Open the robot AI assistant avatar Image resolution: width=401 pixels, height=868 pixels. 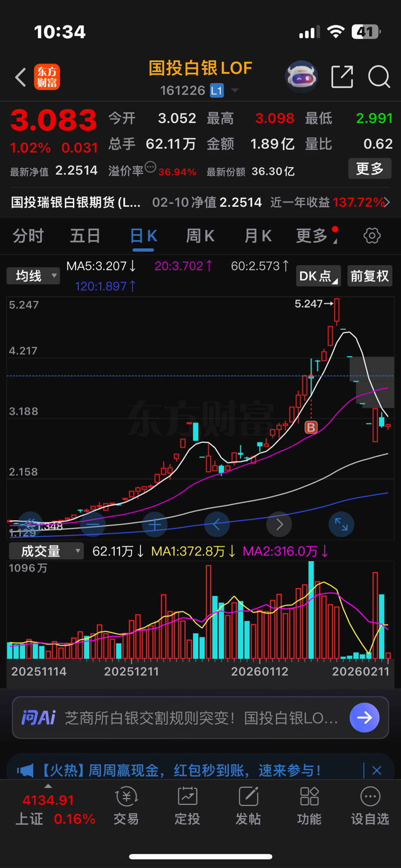click(301, 77)
